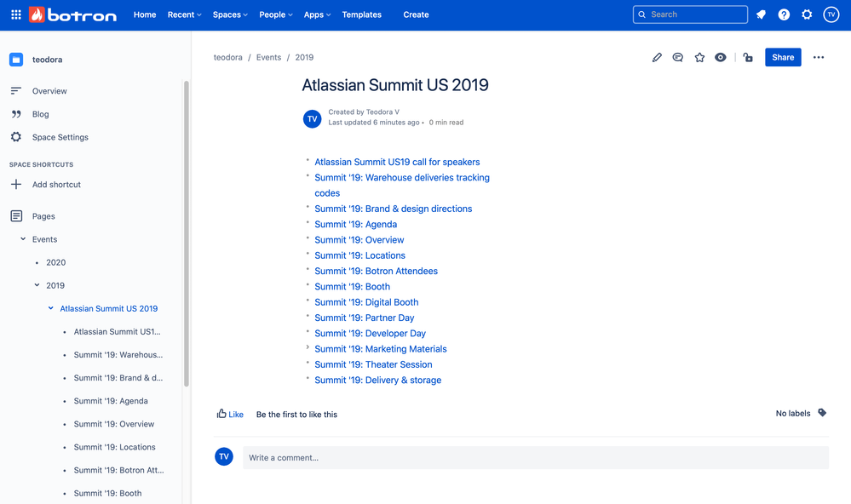This screenshot has height=504, width=851.
Task: Go to Home in top navigation
Action: tap(145, 14)
